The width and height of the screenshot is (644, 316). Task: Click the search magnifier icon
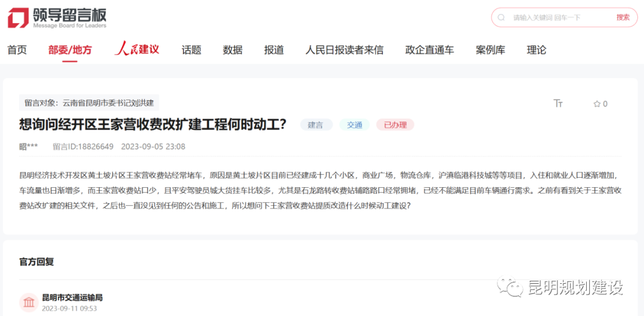(502, 18)
